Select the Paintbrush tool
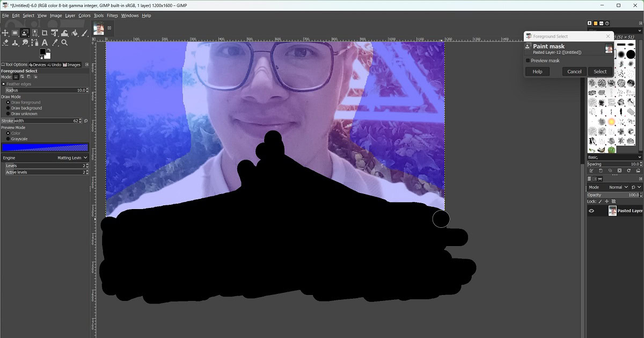The width and height of the screenshot is (644, 338). coord(85,33)
